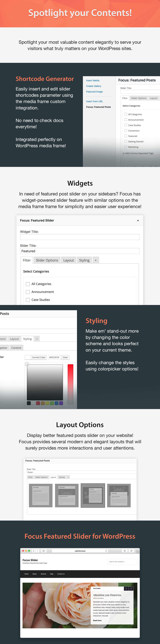This screenshot has height=644, width=160.
Task: Select the Filter tab in the widget
Action: (27, 260)
